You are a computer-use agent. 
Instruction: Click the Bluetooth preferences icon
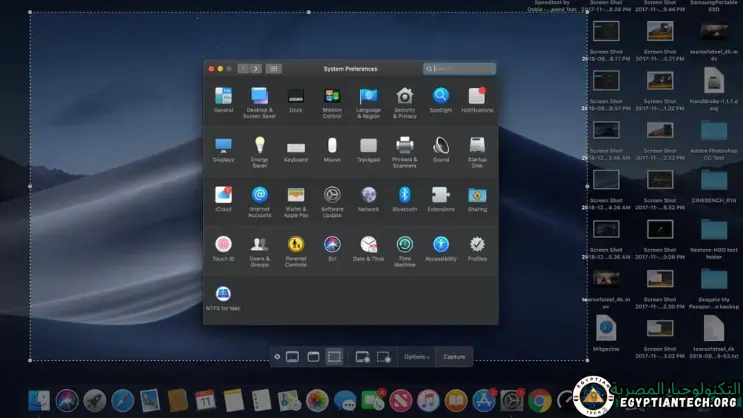coord(405,195)
